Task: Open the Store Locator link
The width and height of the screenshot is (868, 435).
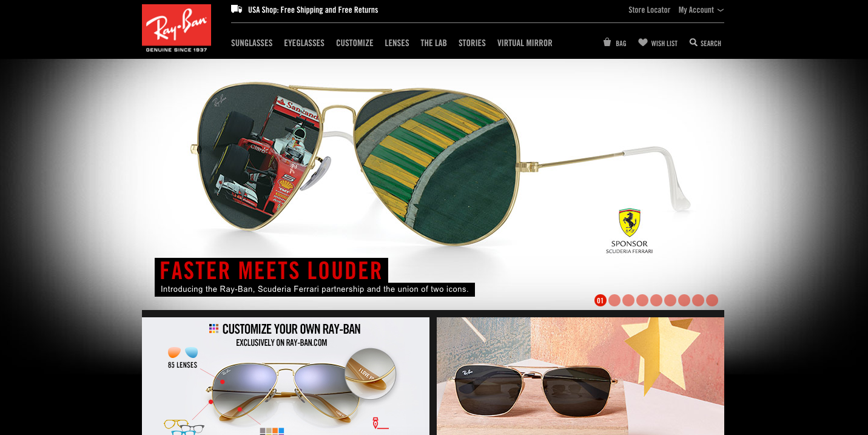Action: pyautogui.click(x=649, y=10)
